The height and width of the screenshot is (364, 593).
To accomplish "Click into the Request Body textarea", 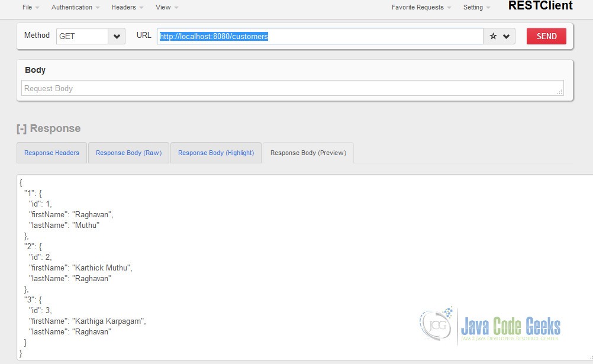I will click(x=292, y=88).
